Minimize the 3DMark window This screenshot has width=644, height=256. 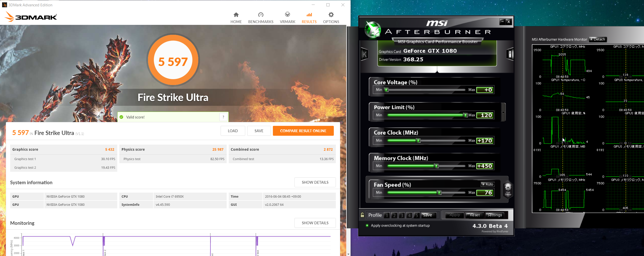(x=313, y=5)
